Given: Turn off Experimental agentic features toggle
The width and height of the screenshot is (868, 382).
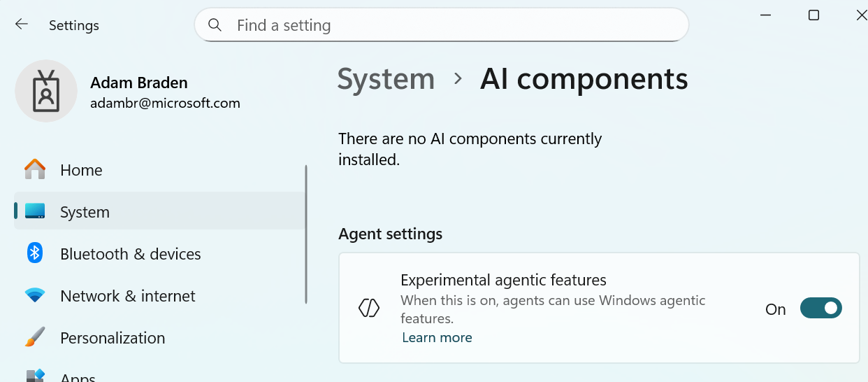Looking at the screenshot, I should click(820, 308).
